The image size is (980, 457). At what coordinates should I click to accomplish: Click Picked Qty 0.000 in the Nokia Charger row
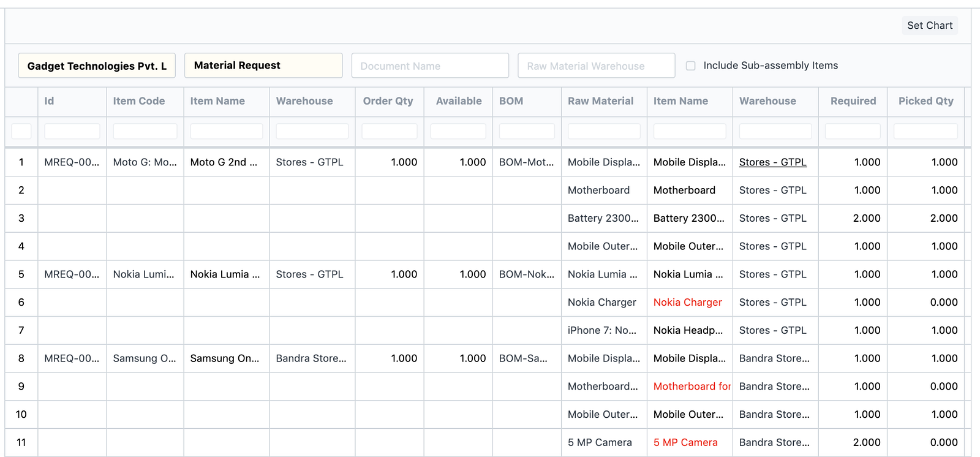click(944, 303)
